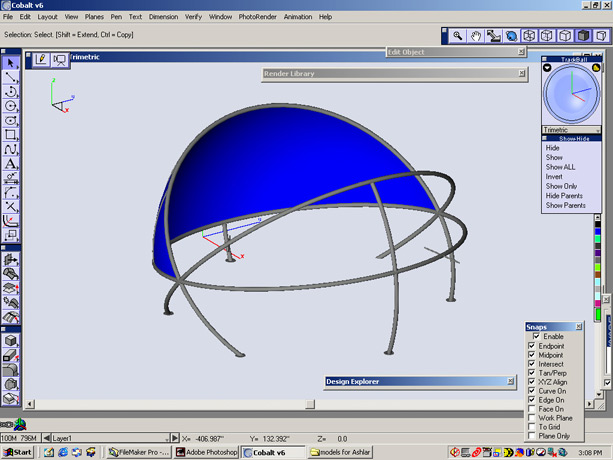The height and width of the screenshot is (460, 613).
Task: Uncheck the Endpoint snap
Action: [532, 346]
